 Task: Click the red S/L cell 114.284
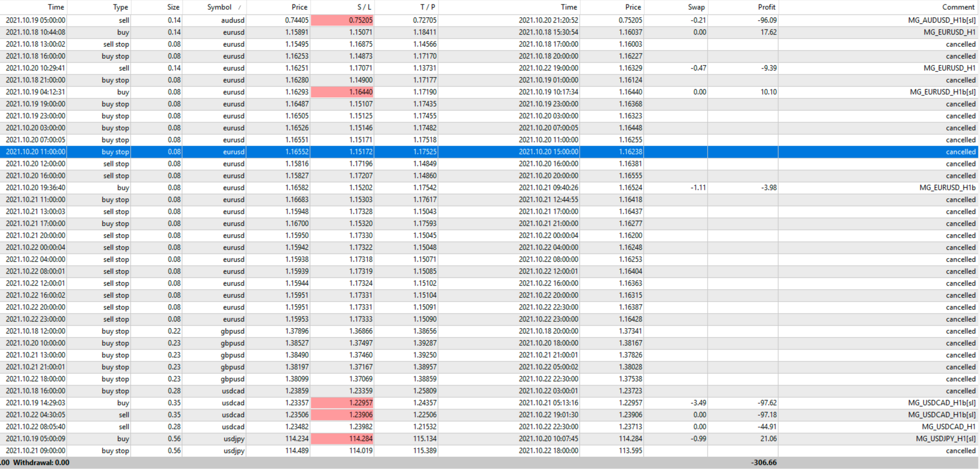click(342, 438)
